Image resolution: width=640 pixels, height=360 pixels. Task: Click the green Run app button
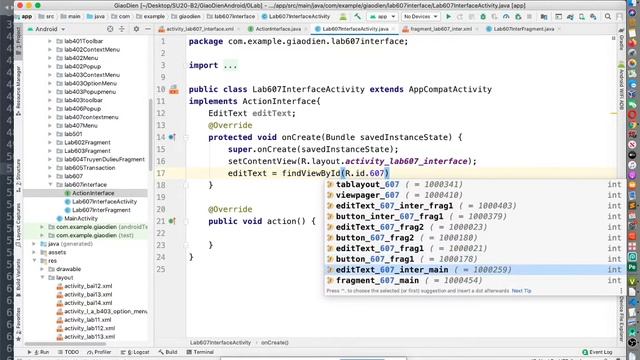[449, 17]
